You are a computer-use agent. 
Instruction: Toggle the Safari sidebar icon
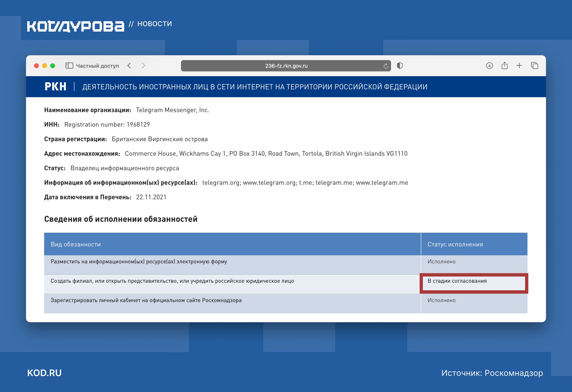pyautogui.click(x=69, y=66)
